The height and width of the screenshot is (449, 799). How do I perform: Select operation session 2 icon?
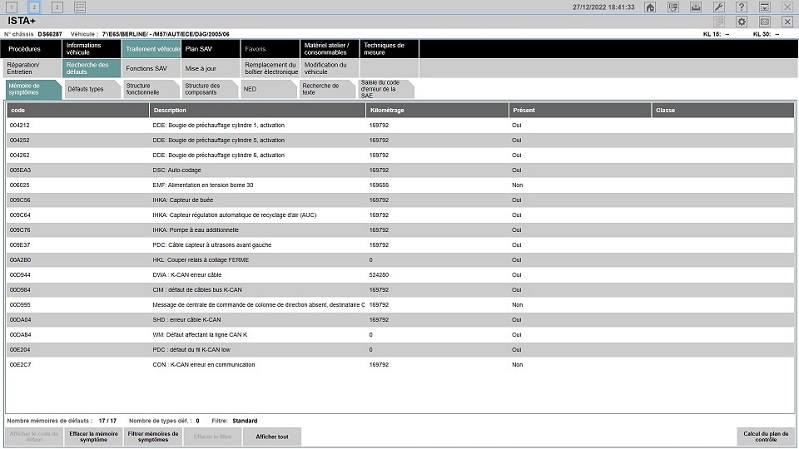[34, 7]
